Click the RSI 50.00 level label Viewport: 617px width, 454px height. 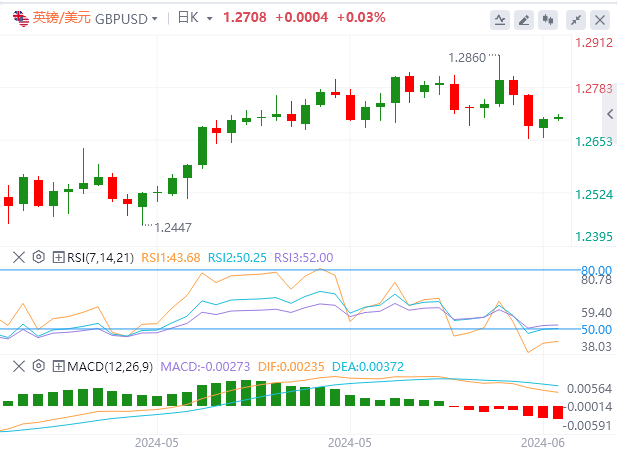[x=597, y=330]
